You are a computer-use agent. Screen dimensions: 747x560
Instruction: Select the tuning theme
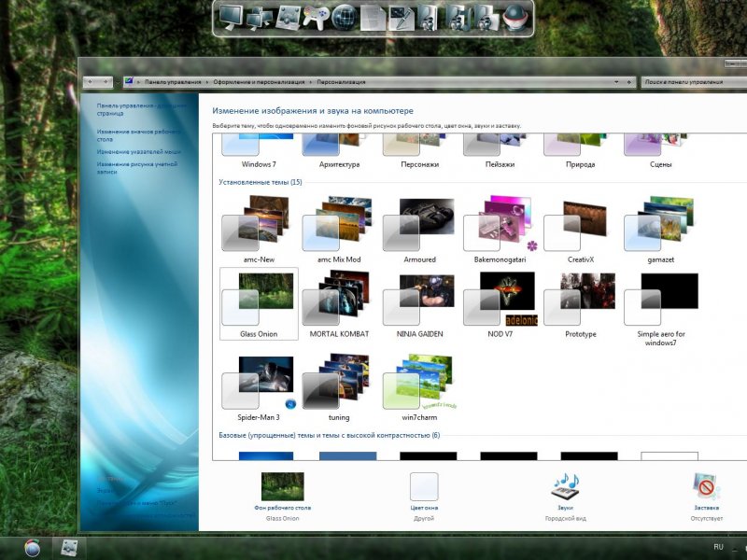pos(339,387)
